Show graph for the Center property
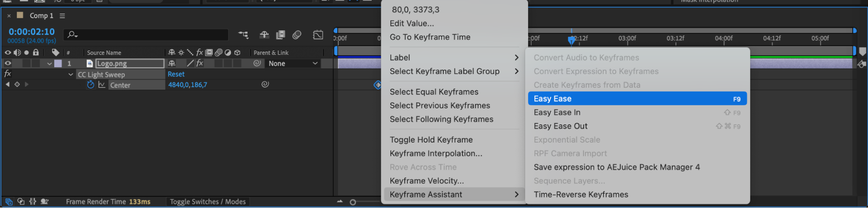This screenshot has height=208, width=868. click(x=102, y=85)
